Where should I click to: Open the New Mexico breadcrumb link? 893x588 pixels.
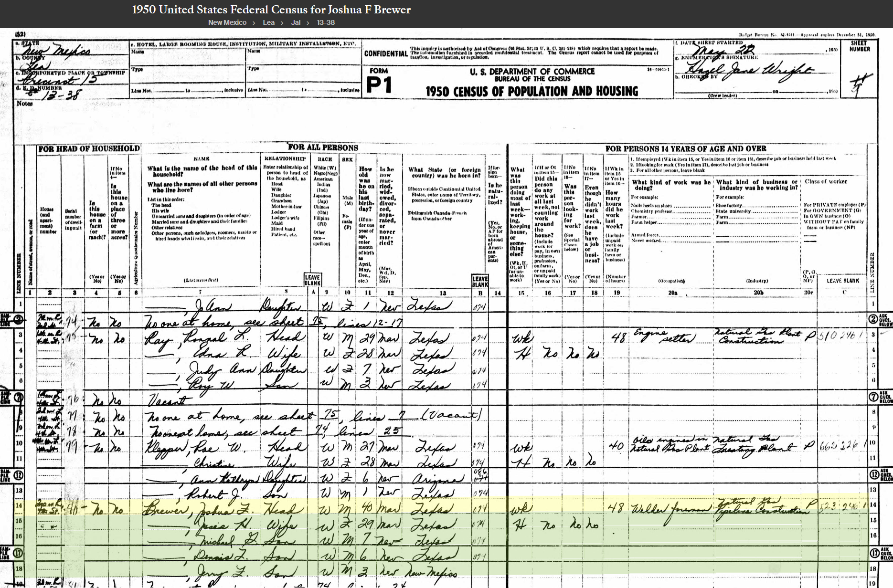tap(227, 22)
